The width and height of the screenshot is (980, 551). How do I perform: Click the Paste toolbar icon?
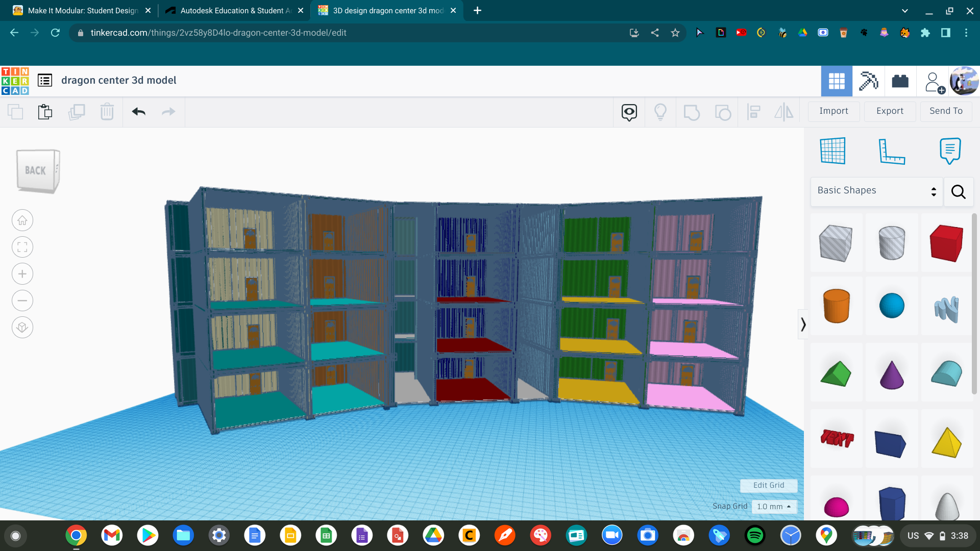click(x=45, y=112)
